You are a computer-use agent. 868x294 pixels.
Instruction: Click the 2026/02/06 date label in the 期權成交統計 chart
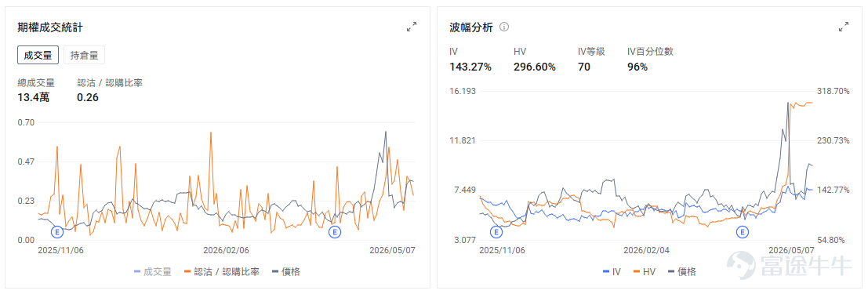coord(226,250)
